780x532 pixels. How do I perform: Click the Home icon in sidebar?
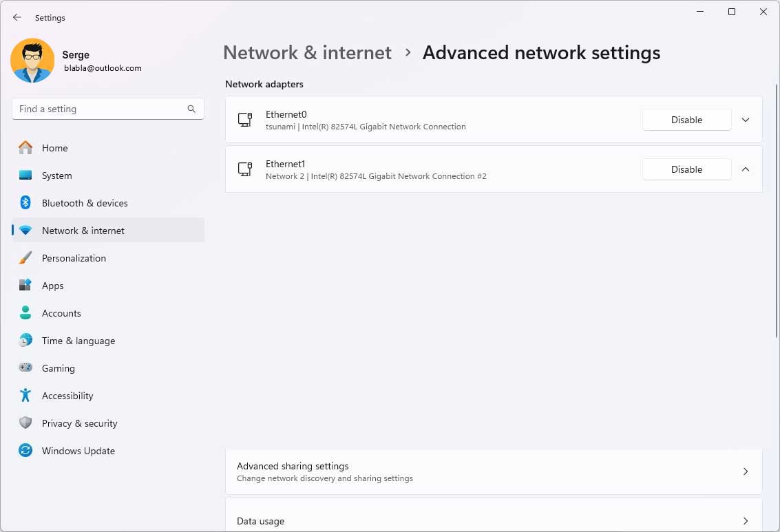coord(25,148)
